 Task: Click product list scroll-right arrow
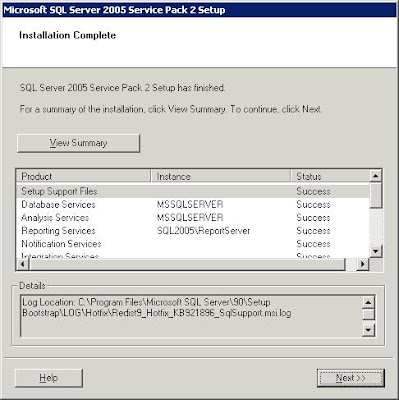point(363,264)
